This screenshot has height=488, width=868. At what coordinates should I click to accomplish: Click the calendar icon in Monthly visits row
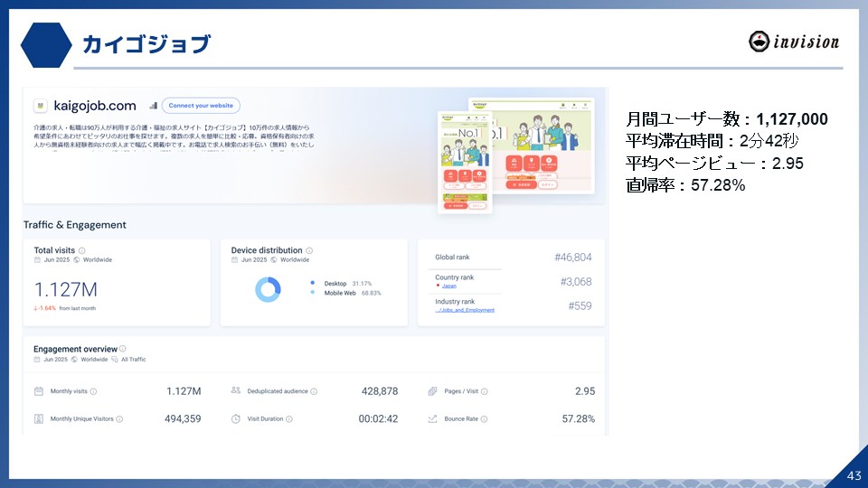(x=39, y=391)
